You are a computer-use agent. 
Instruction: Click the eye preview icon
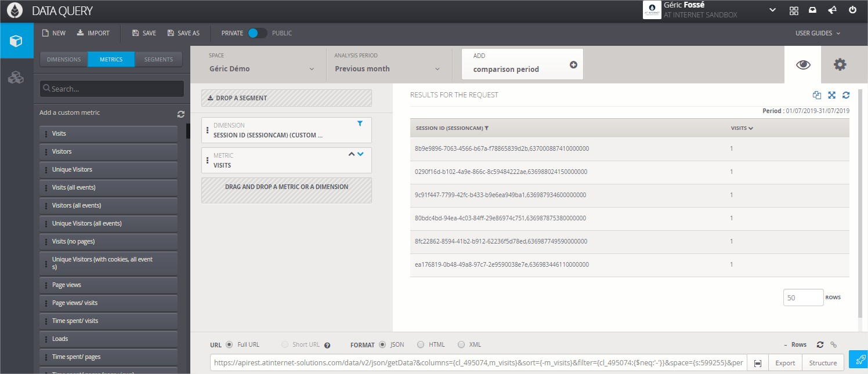tap(803, 64)
